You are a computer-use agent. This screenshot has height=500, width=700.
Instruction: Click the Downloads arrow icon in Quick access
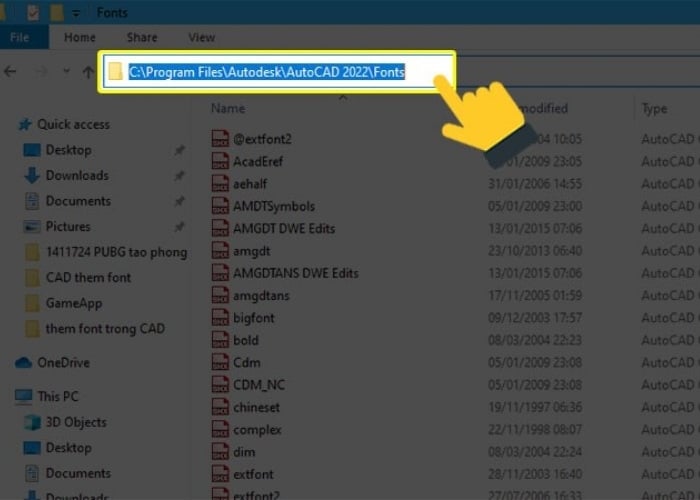pos(32,176)
